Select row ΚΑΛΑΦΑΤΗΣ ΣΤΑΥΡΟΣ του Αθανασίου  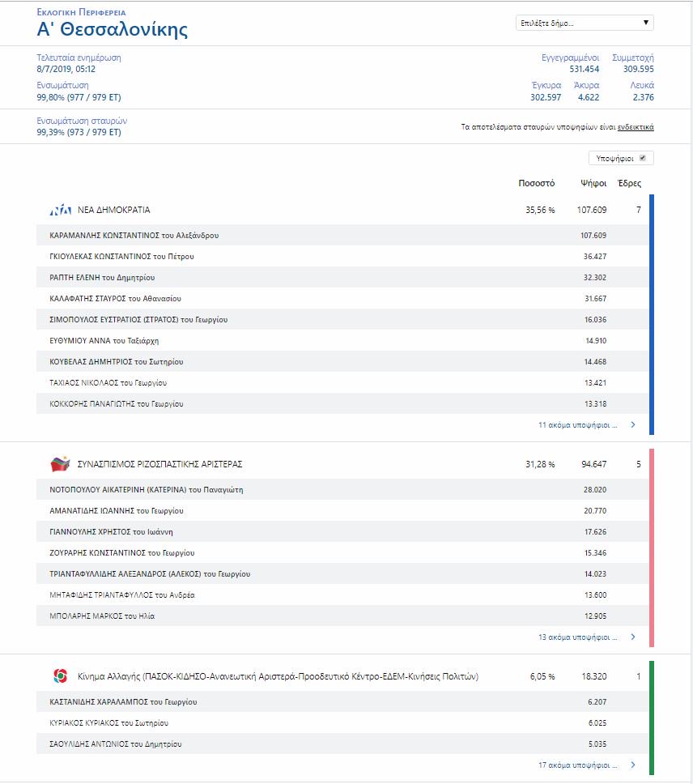coord(342,298)
